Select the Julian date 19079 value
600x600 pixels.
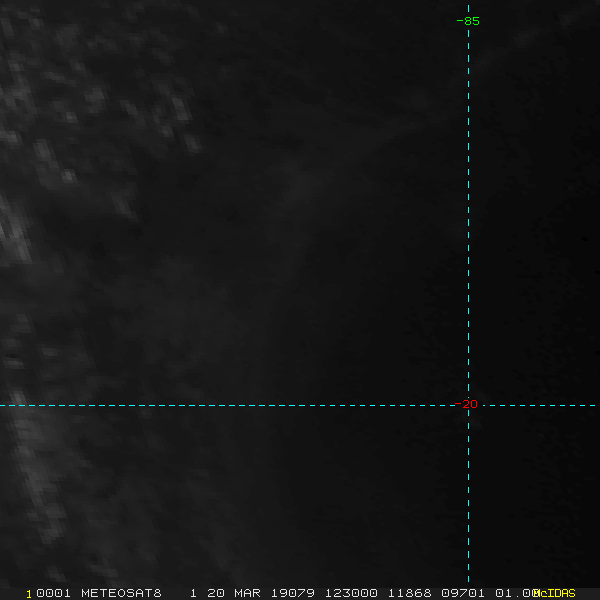(293, 593)
